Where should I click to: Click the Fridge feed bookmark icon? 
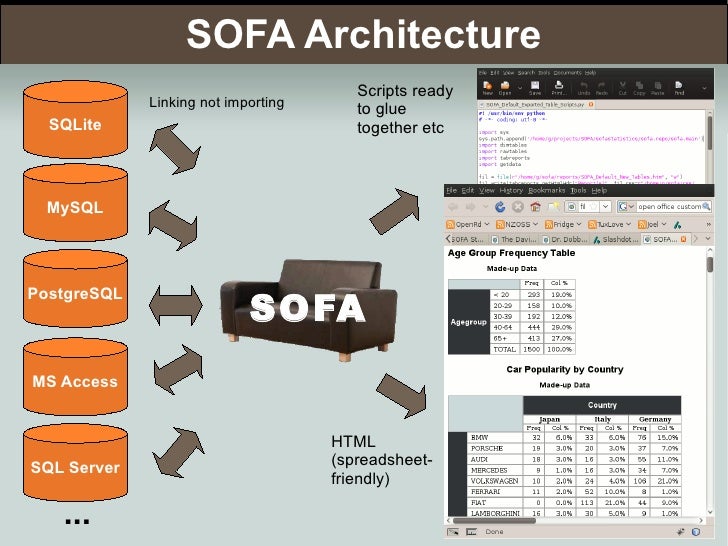pyautogui.click(x=549, y=225)
